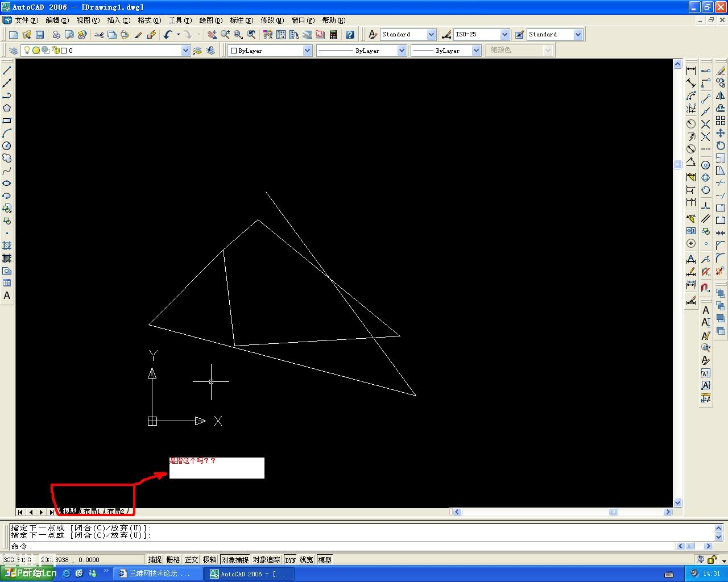Click the Zoom Realtime magnifier icon
Screen dimensions: 728x582
pyautogui.click(x=225, y=35)
